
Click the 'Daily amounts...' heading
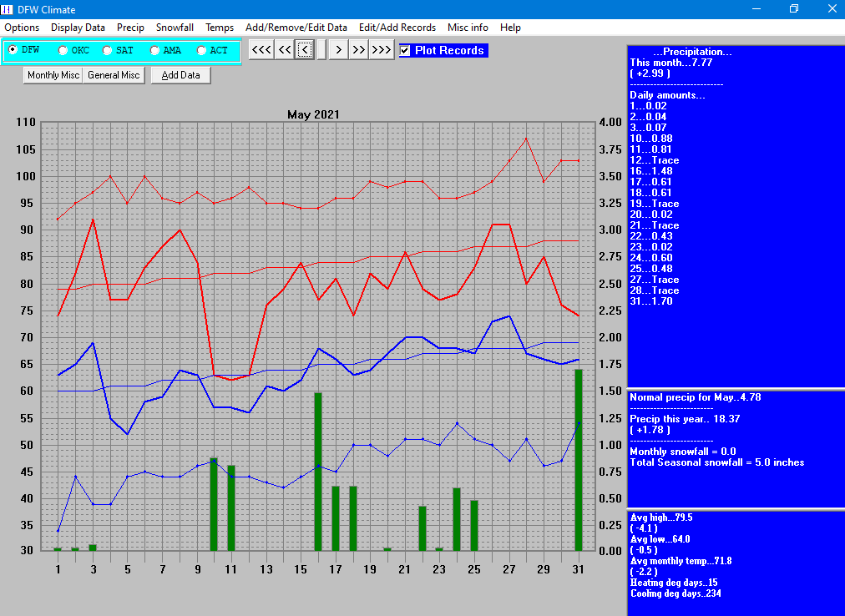tap(667, 95)
